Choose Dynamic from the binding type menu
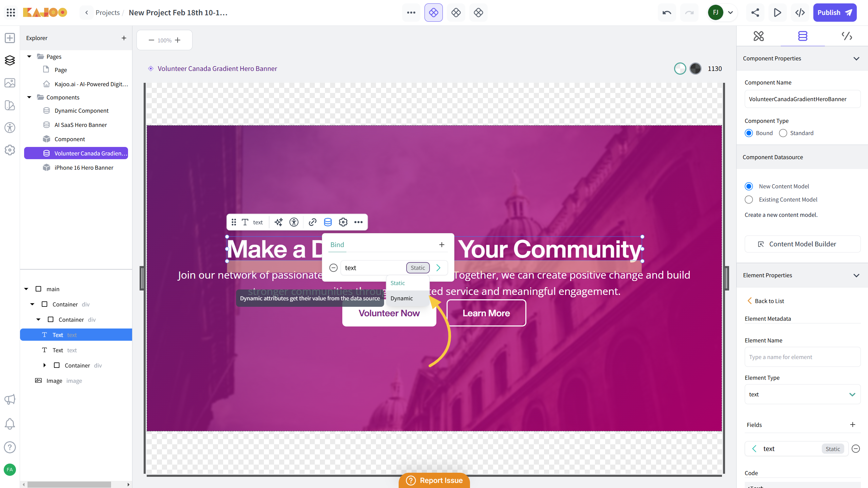Viewport: 868px width, 488px height. click(402, 298)
